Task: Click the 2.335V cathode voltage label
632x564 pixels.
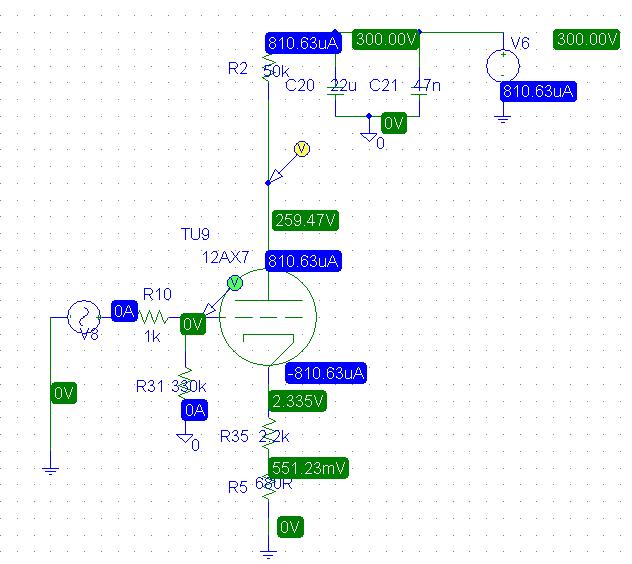Action: tap(299, 401)
